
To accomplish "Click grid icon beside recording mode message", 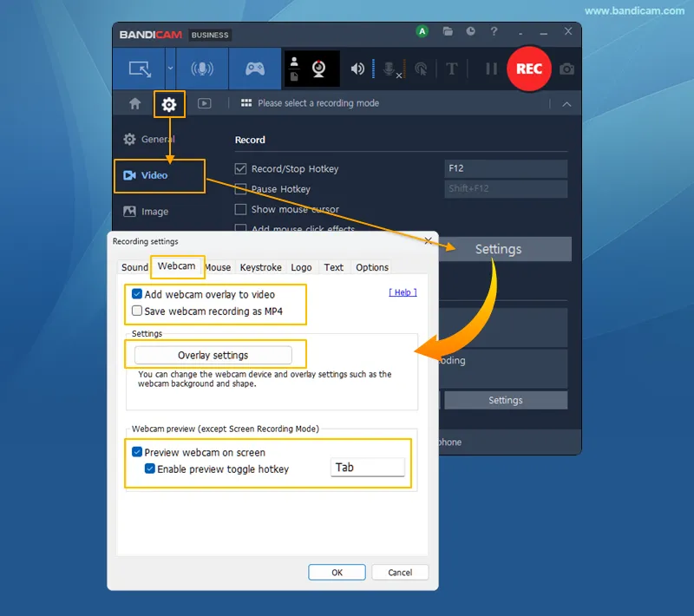I will [246, 103].
